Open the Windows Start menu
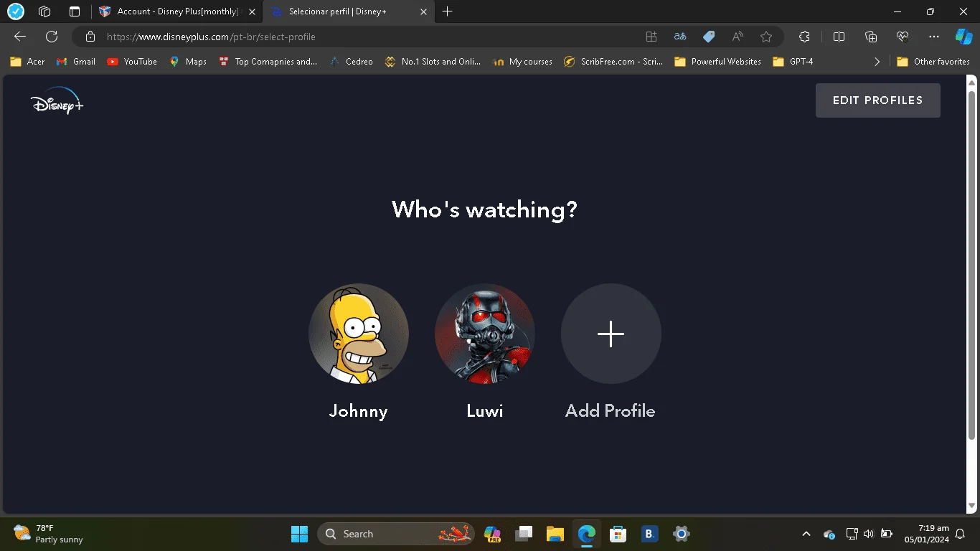Viewport: 980px width, 551px height. point(299,534)
